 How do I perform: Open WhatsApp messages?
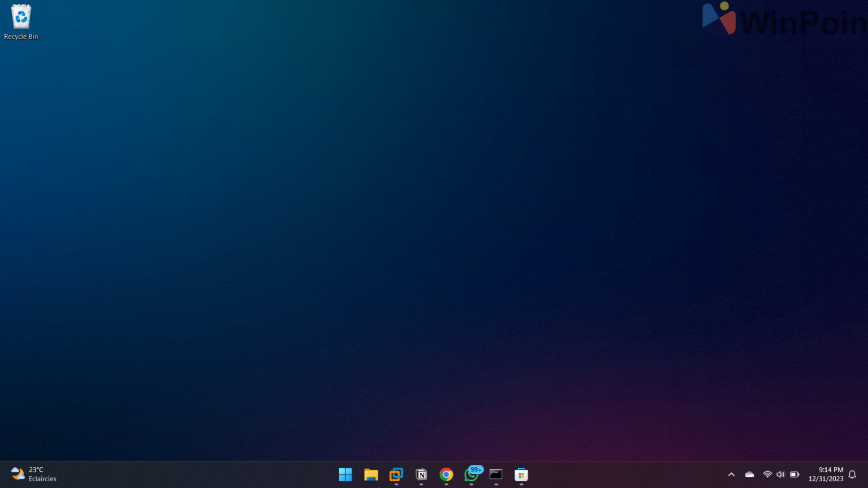471,476
